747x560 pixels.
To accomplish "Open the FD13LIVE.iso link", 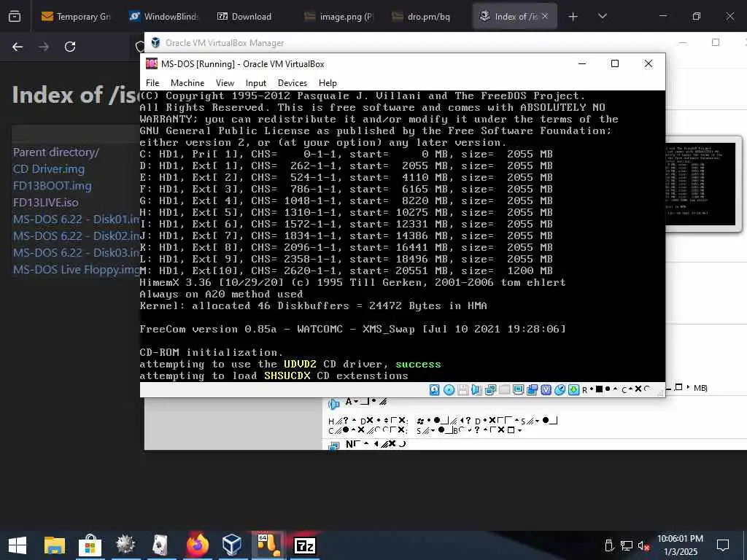I will coord(46,203).
